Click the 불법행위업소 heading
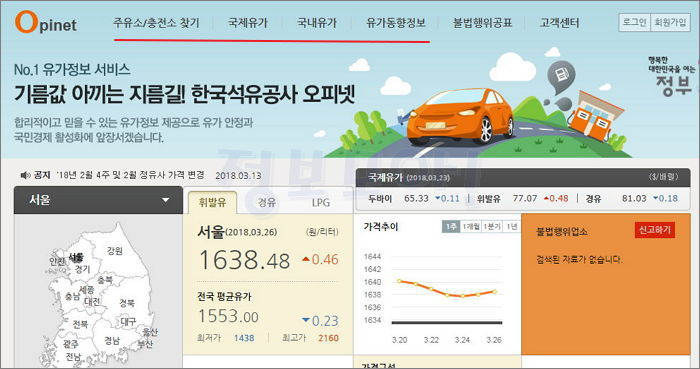 [x=562, y=232]
